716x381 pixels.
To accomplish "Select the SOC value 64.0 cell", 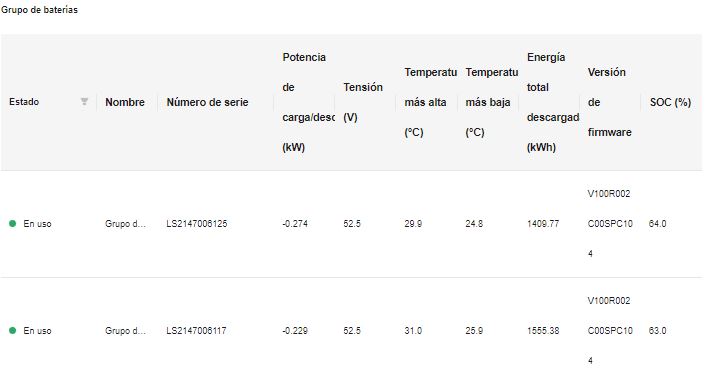I will [658, 224].
